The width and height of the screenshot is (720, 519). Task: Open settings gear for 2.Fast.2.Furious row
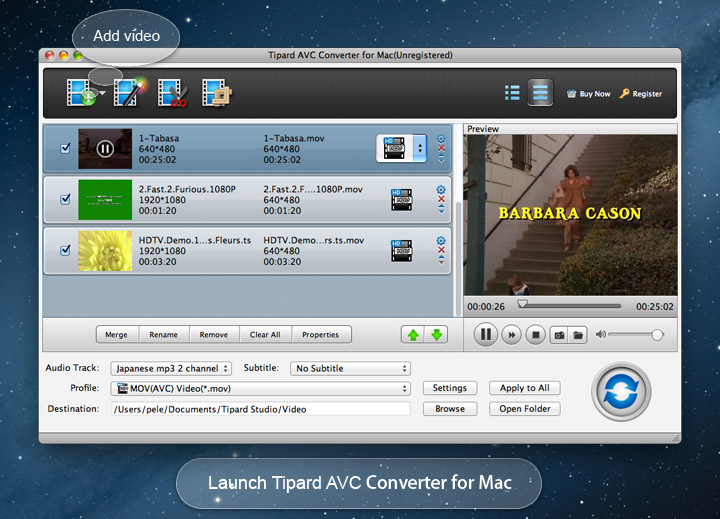(x=441, y=190)
